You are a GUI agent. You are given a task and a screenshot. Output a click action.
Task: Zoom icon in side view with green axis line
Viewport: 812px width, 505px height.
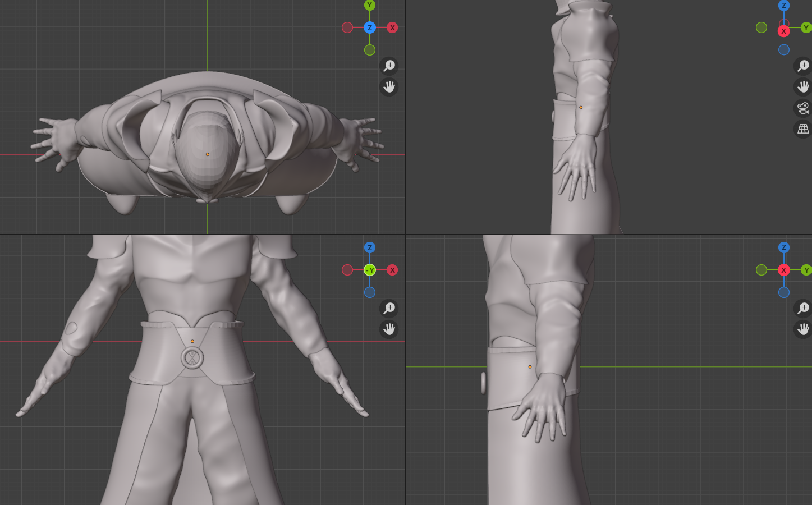coord(803,308)
